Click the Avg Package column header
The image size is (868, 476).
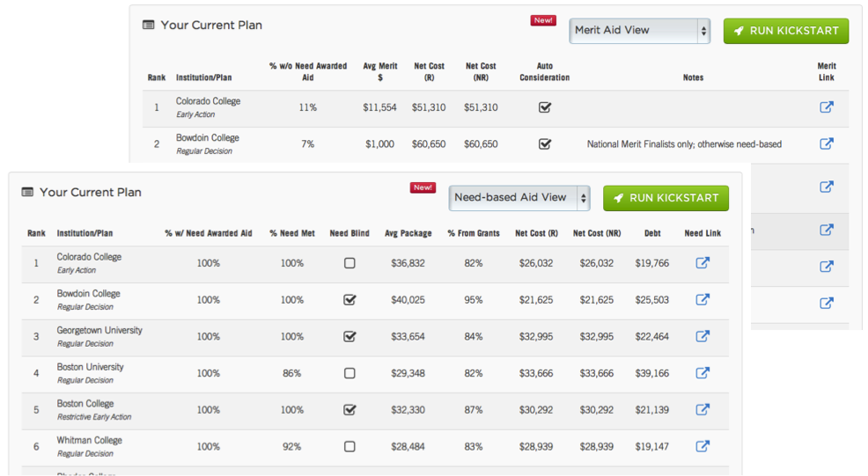(x=408, y=233)
